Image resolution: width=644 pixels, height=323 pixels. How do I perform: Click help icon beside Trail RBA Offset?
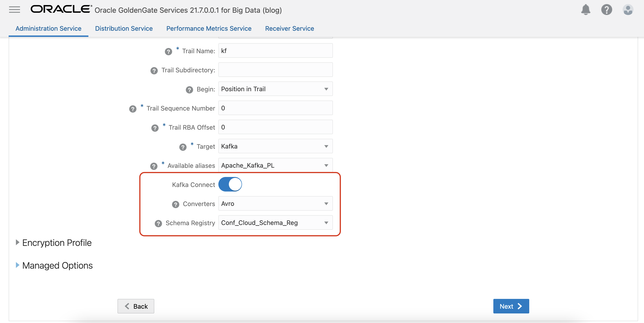[155, 128]
